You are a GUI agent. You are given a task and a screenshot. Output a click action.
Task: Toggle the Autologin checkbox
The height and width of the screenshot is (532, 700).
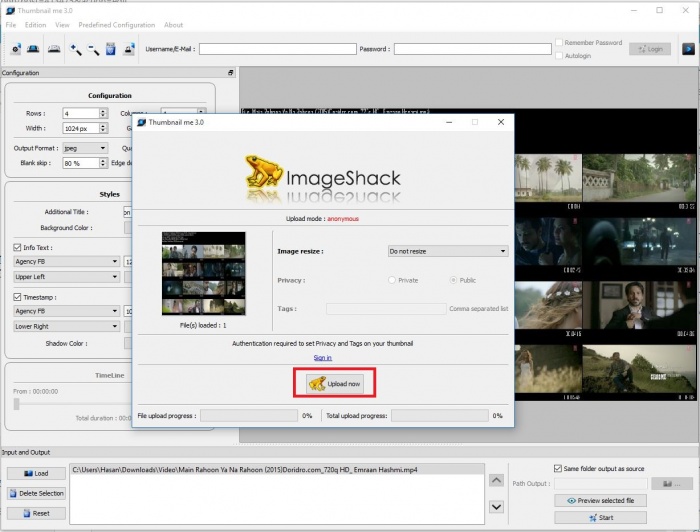click(559, 55)
